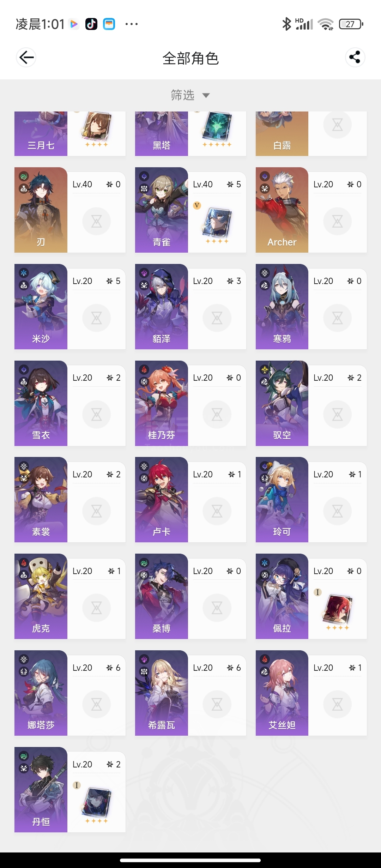The height and width of the screenshot is (868, 381).
Task: Open 青雀's equipped light cone icon
Action: (217, 224)
